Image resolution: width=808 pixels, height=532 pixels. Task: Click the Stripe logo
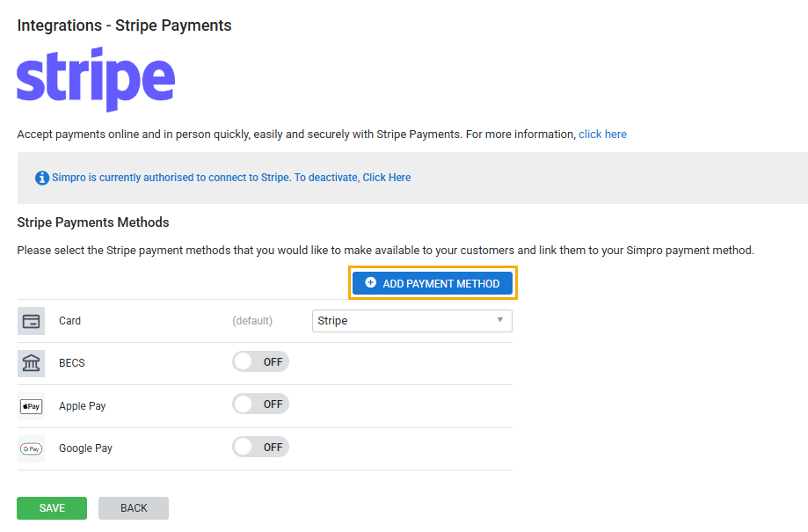[96, 80]
